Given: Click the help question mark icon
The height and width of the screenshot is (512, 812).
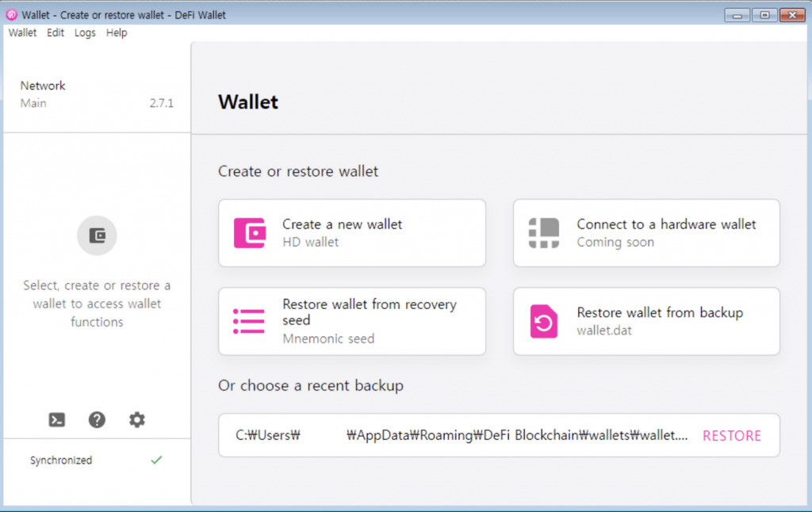Looking at the screenshot, I should click(97, 419).
